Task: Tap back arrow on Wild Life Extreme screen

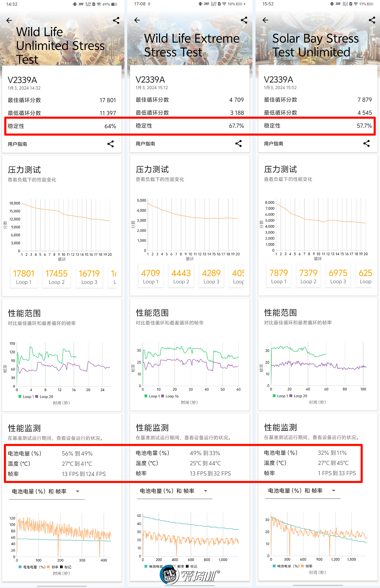Action: (x=137, y=20)
